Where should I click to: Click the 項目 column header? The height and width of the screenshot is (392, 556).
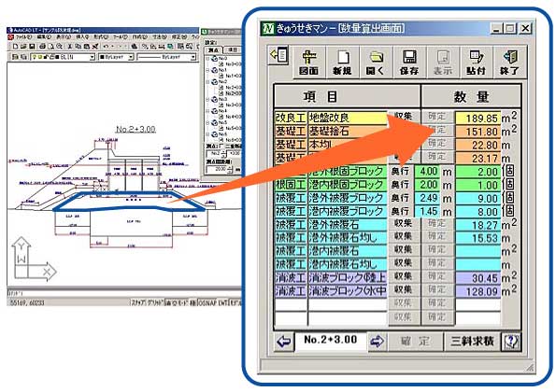click(348, 96)
